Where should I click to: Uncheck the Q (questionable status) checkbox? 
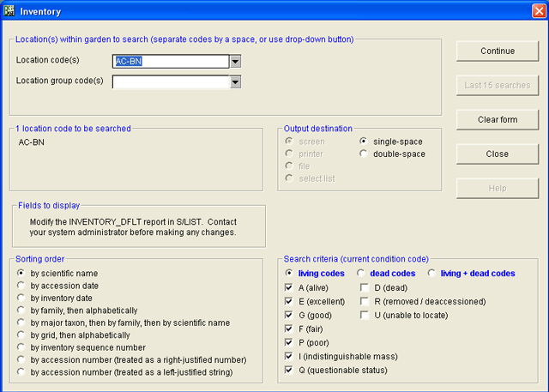(x=289, y=370)
